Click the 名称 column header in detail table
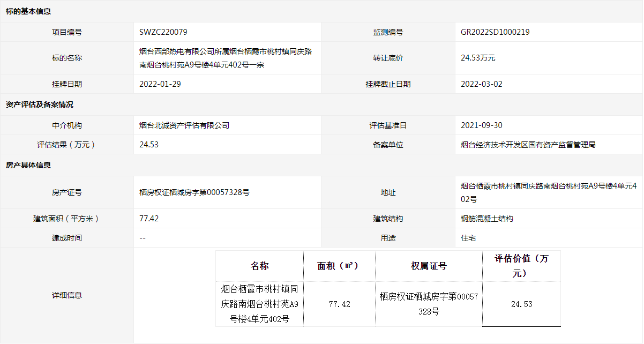This screenshot has width=644, height=344. point(260,266)
